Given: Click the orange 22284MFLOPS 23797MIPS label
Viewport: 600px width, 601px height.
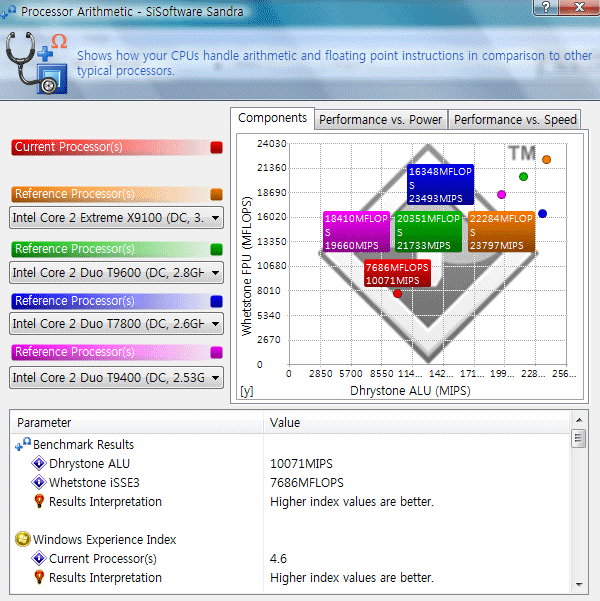Looking at the screenshot, I should tap(501, 232).
